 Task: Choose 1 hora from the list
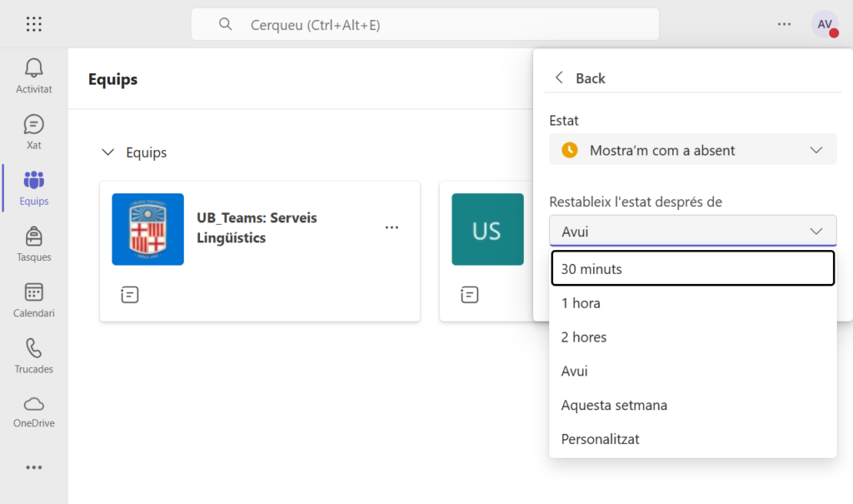pyautogui.click(x=692, y=303)
